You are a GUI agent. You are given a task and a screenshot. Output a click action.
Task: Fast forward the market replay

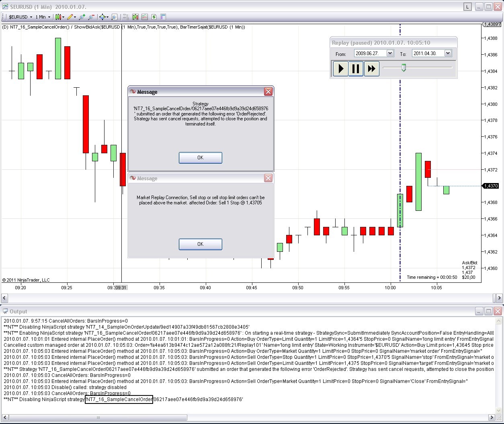371,68
